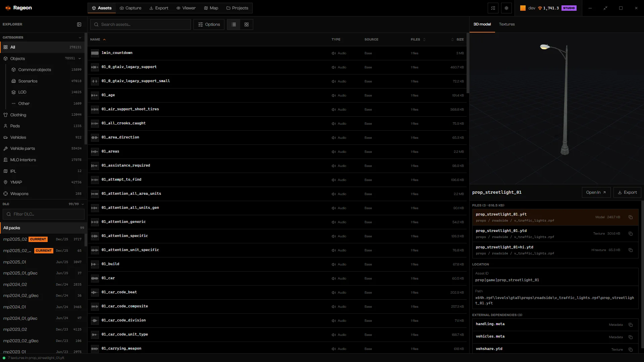644x362 pixels.
Task: Click the orange dev profile avatar
Action: click(523, 8)
